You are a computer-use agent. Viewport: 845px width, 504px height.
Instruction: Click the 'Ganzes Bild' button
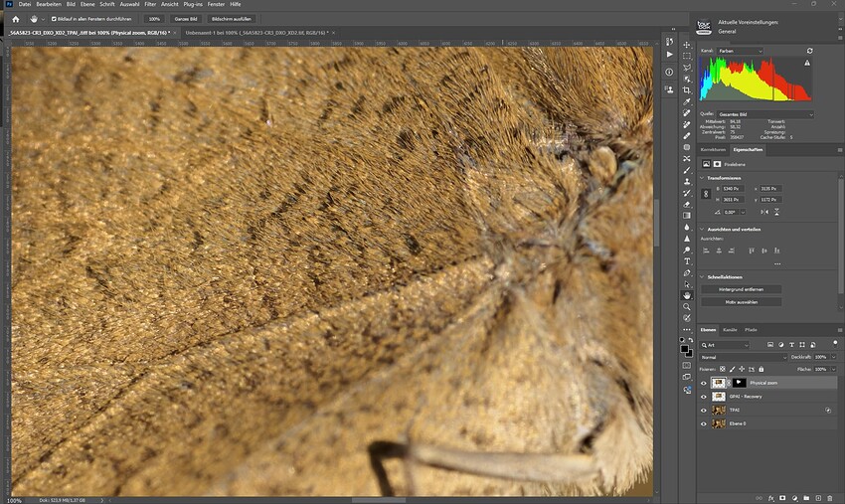(186, 19)
